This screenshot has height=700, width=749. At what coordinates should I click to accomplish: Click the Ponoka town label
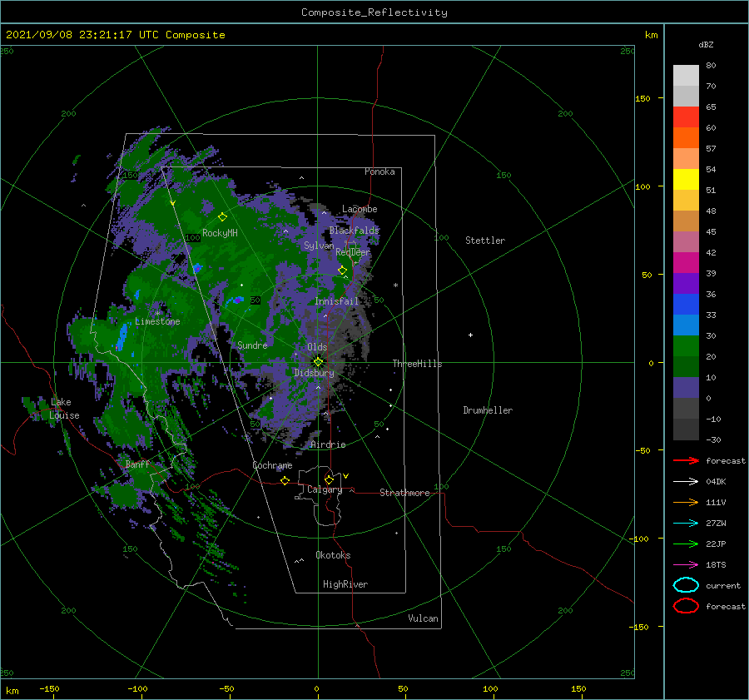point(379,171)
